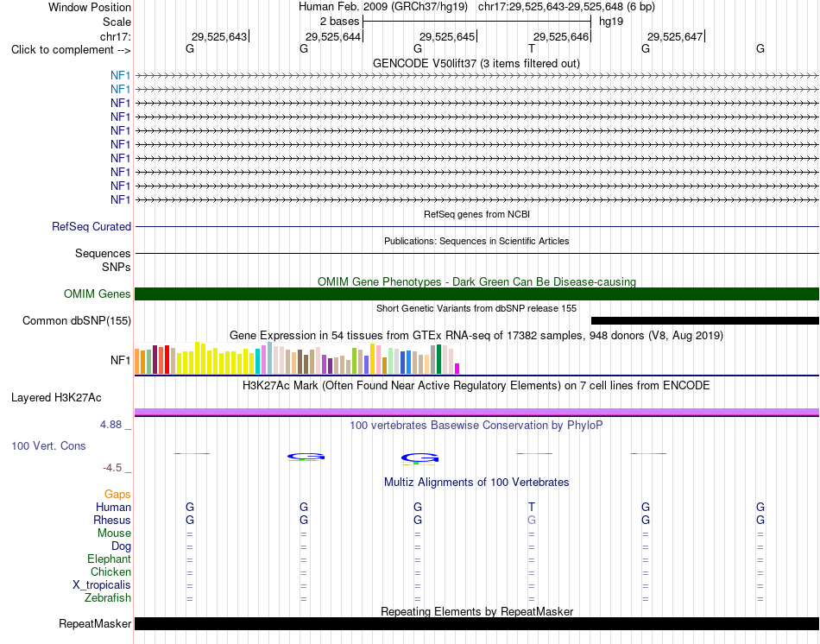Open the Common dbSNP(155) black variant item

705,320
